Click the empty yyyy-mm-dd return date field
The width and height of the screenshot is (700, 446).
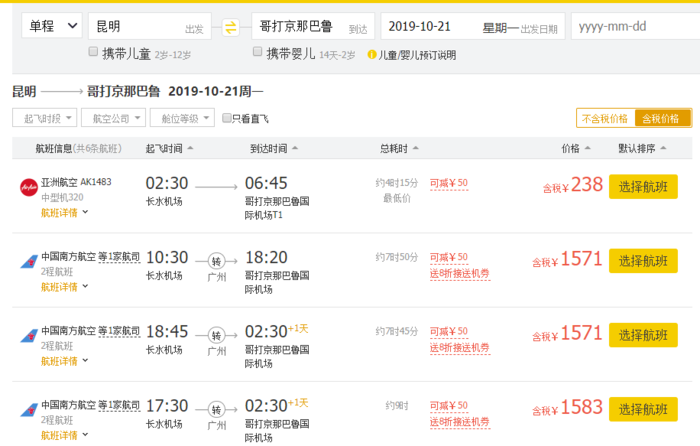[x=632, y=26]
